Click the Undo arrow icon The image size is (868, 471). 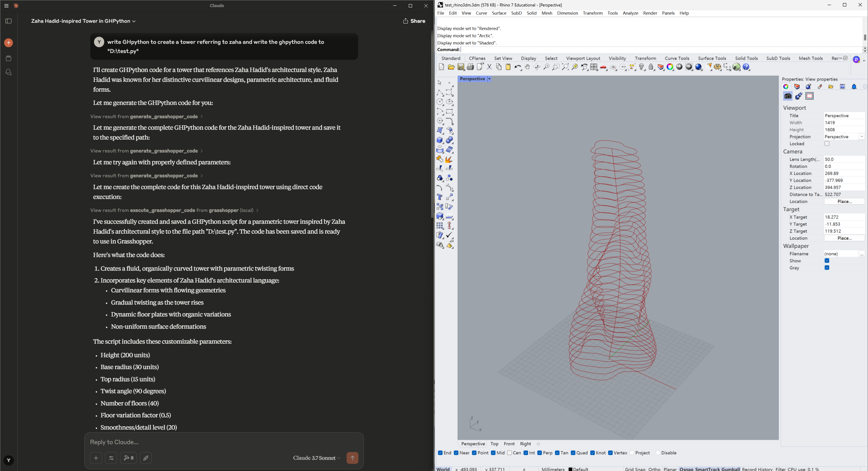tap(517, 67)
